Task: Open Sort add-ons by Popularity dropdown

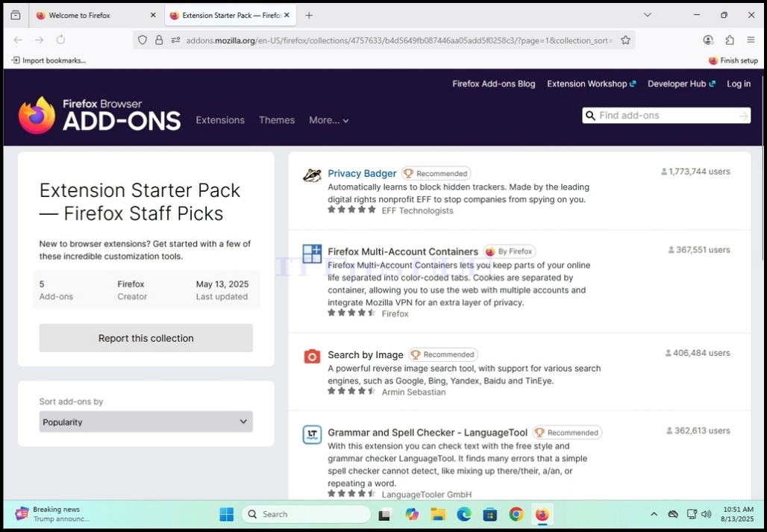Action: pos(145,422)
